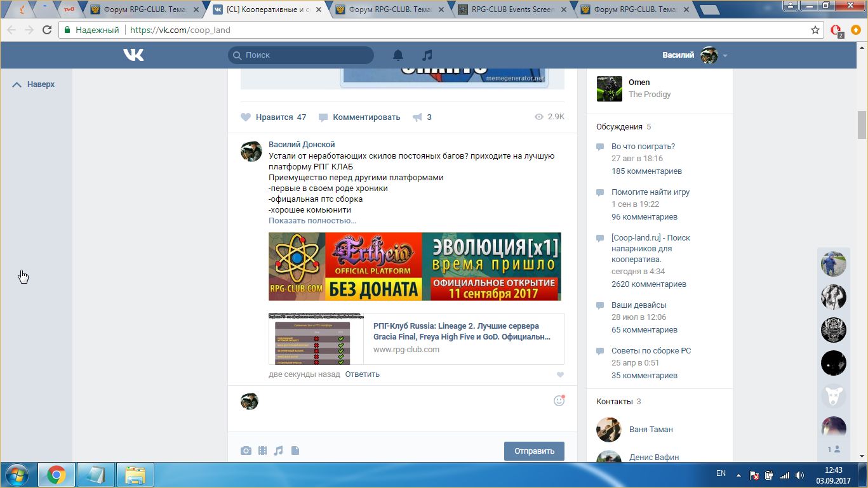Screen dimensions: 868x488
Task: Open the Omen The Prodigy audio item
Action: pos(659,88)
